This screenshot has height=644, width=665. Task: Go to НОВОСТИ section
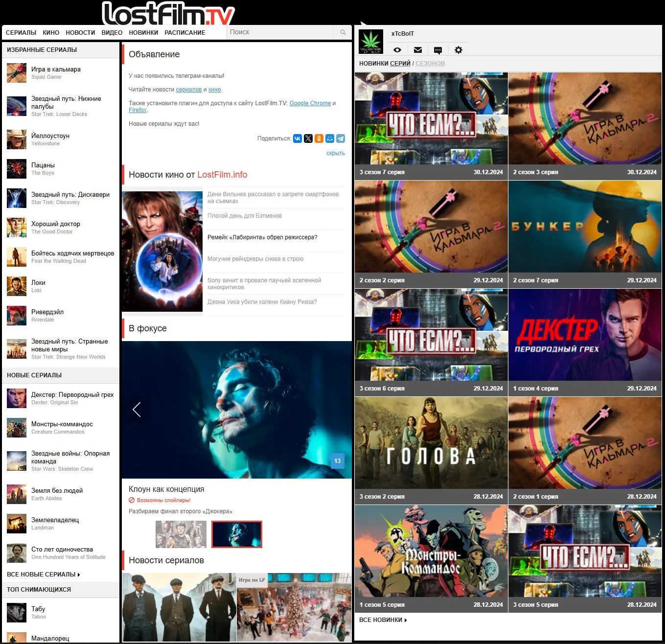point(80,33)
